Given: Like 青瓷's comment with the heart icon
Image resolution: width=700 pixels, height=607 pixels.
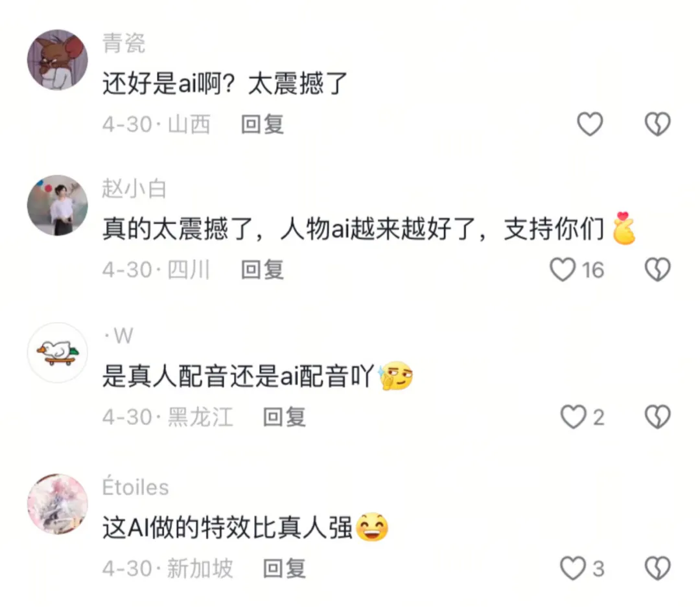Looking at the screenshot, I should point(590,124).
